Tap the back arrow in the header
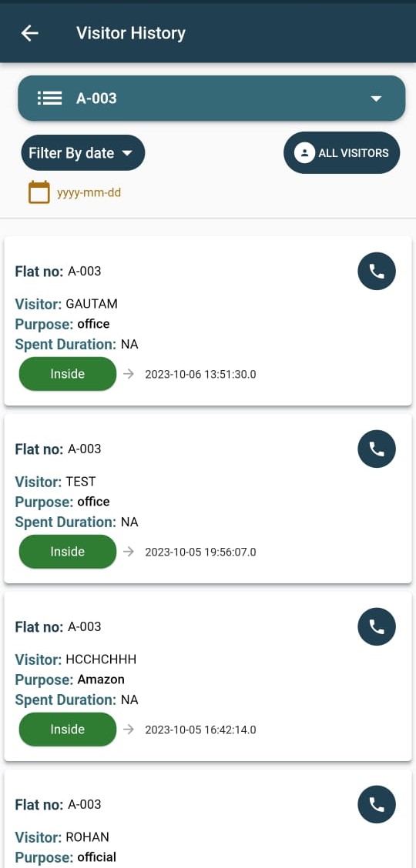This screenshot has height=868, width=416. click(x=29, y=33)
